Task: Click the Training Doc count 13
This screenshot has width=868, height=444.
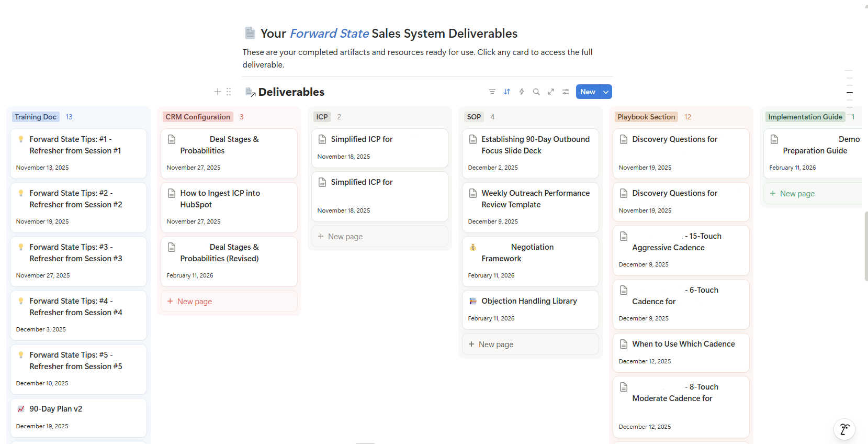Action: (x=69, y=117)
